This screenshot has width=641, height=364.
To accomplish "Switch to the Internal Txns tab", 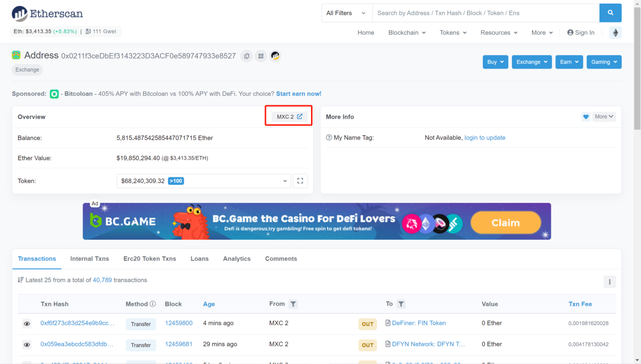I will tap(90, 259).
